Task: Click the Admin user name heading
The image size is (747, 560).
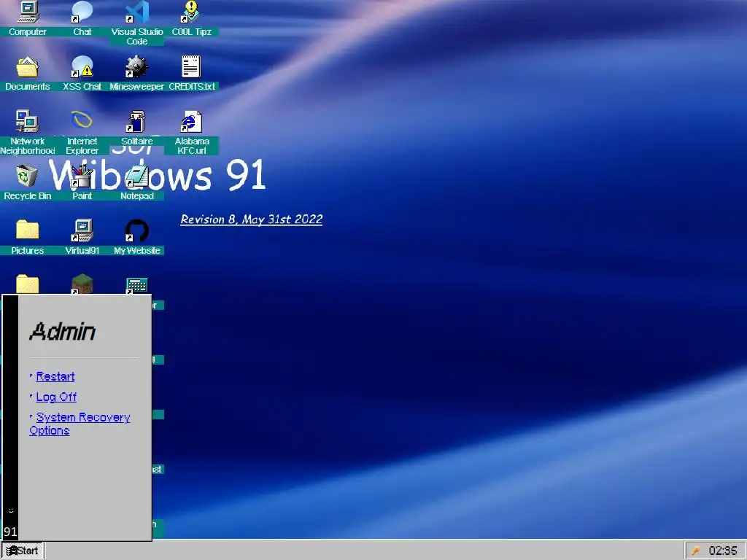Action: click(63, 332)
